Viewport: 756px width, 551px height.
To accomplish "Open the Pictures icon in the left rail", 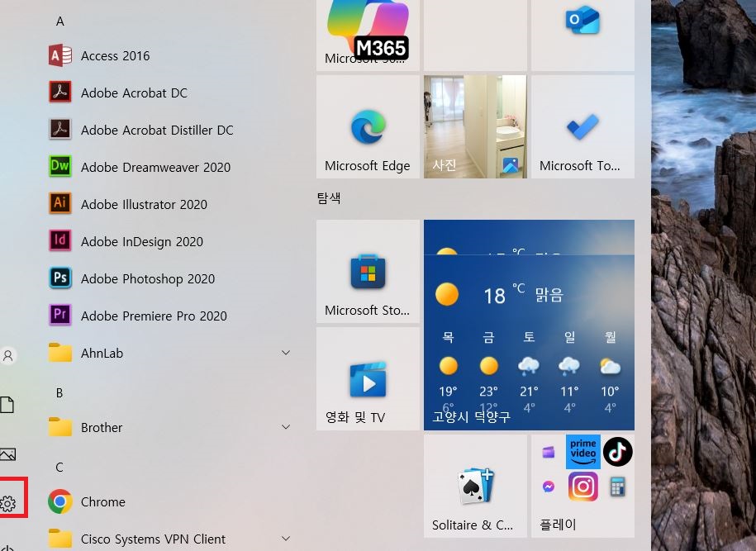I will (x=8, y=454).
